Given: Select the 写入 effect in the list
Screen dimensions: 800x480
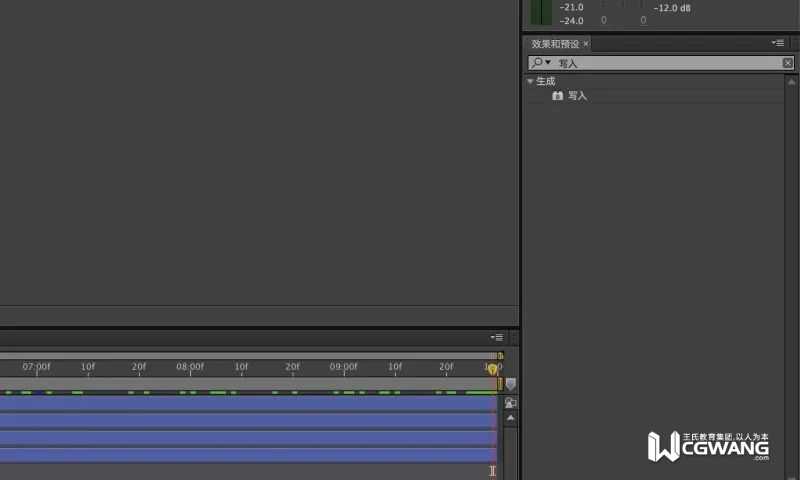Looking at the screenshot, I should coord(577,96).
